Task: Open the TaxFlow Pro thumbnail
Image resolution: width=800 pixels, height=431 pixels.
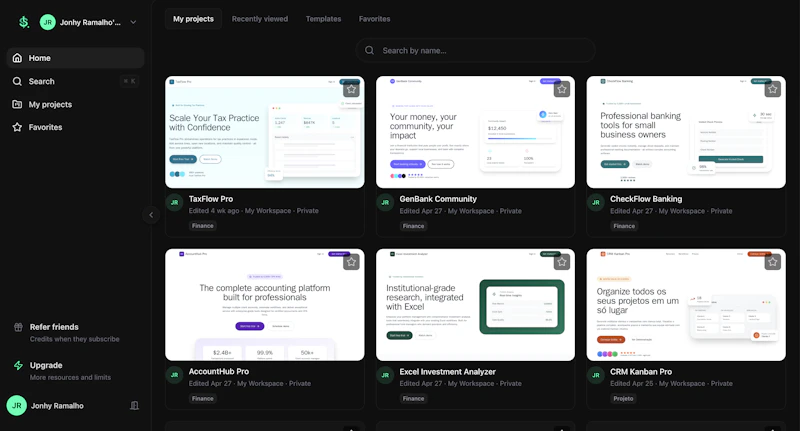Action: [265, 132]
